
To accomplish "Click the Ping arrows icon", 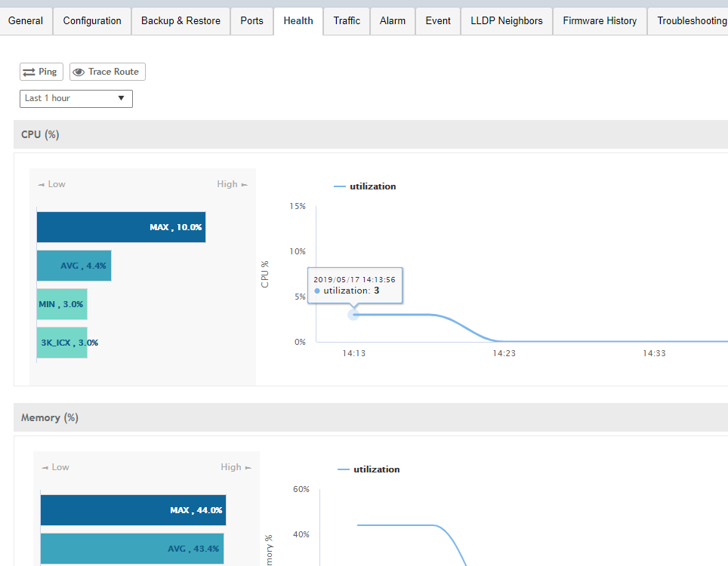I will pyautogui.click(x=29, y=72).
